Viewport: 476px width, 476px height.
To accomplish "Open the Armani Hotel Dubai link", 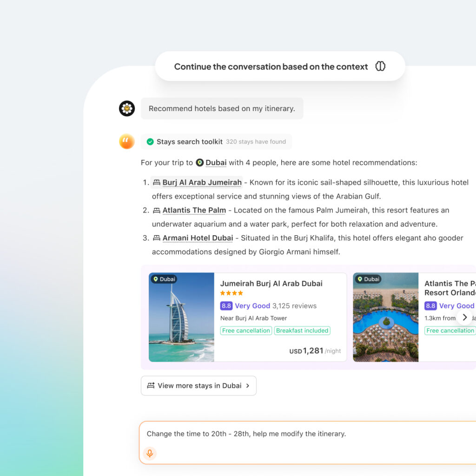I will (x=198, y=238).
